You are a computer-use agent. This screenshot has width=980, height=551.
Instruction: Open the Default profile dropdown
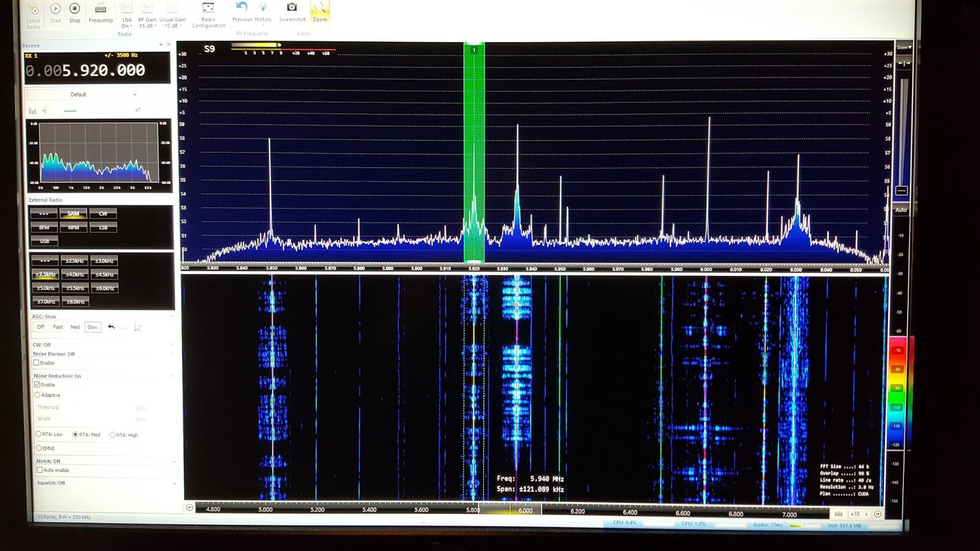coord(82,94)
